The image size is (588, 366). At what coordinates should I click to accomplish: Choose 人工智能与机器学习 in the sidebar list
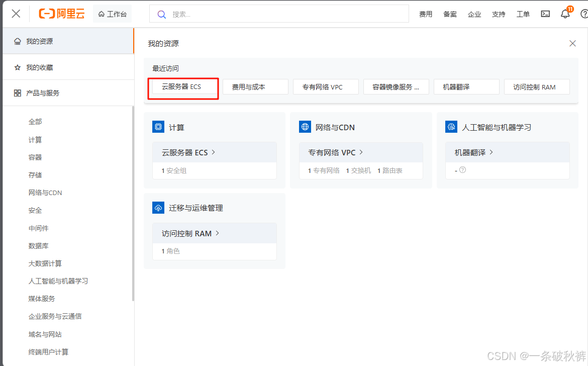click(58, 281)
